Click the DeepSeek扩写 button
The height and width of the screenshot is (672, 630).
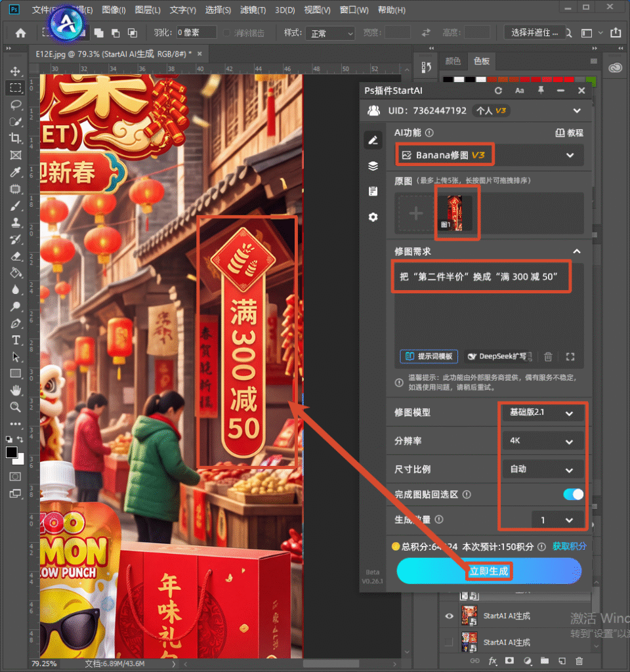499,356
